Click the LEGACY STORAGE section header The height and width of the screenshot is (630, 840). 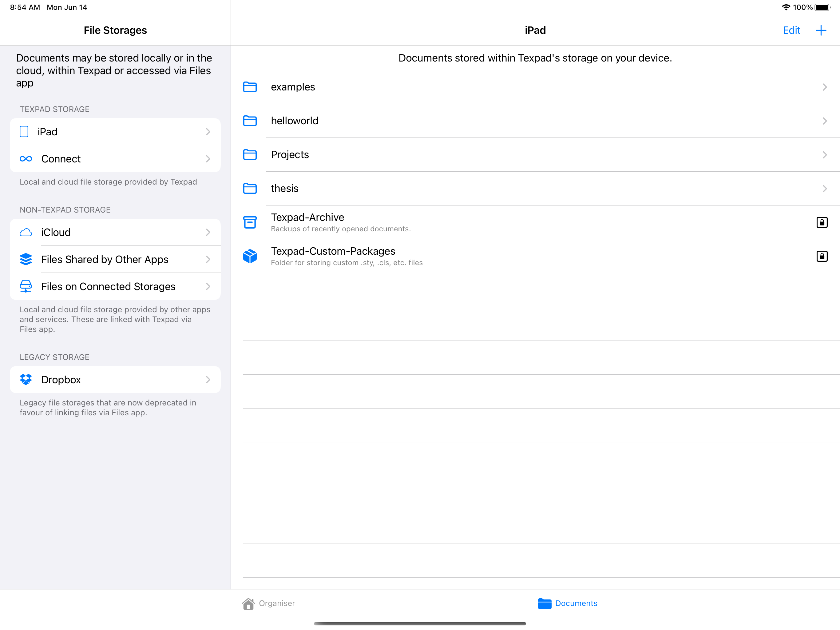(x=54, y=357)
